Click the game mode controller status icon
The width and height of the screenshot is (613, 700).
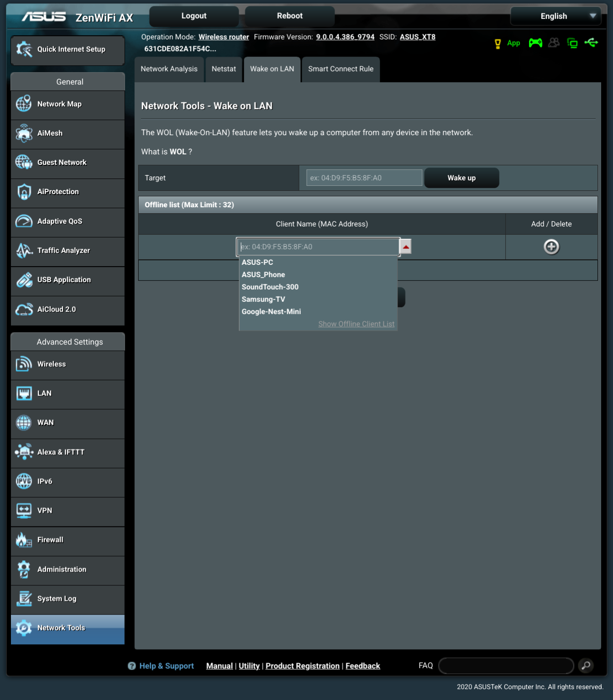click(x=535, y=43)
